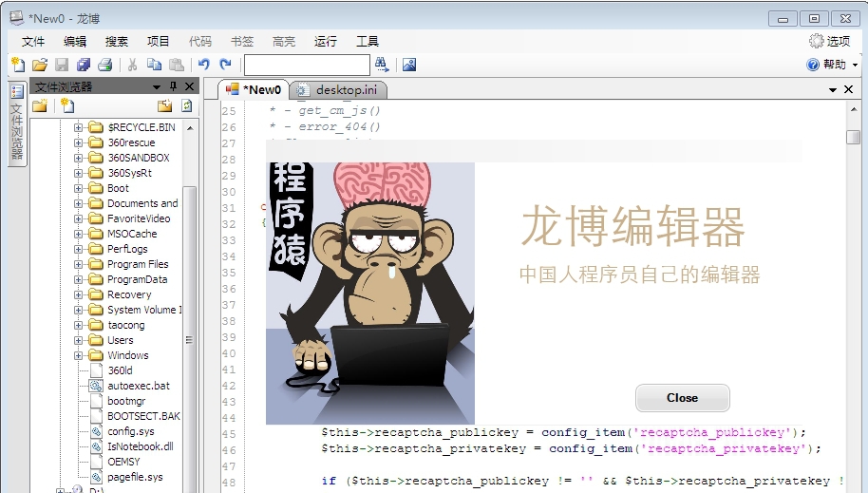The width and height of the screenshot is (868, 493).
Task: Click the 文件浏览器 vertical side tab
Action: (x=17, y=123)
